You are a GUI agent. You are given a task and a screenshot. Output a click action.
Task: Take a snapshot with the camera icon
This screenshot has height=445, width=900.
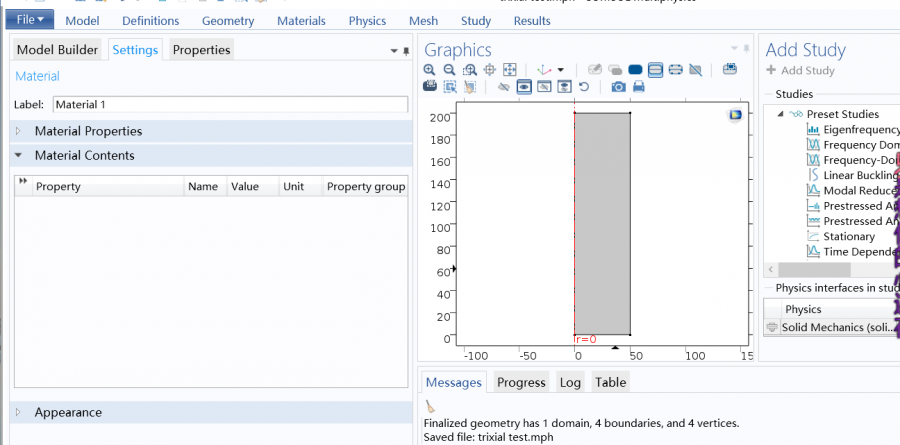tap(618, 87)
